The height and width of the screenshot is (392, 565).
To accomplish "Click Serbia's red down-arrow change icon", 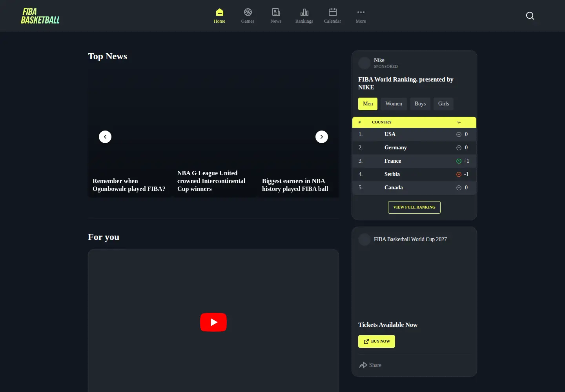I will tap(459, 174).
